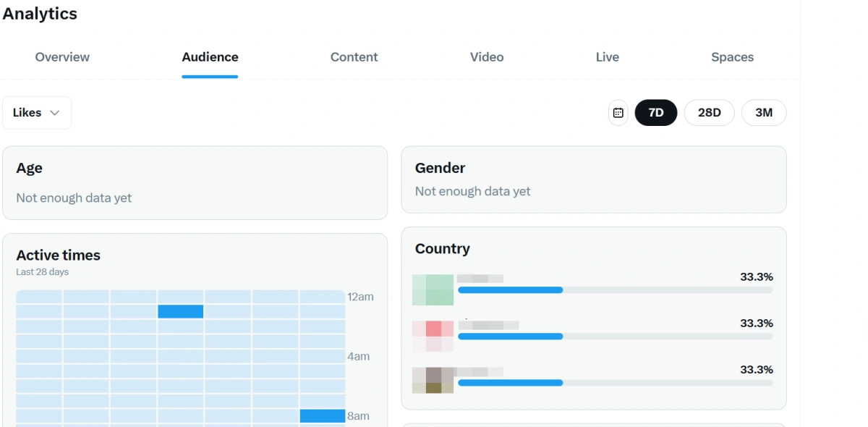Click "Not enough data yet" under Gender
This screenshot has width=868, height=427.
pos(473,191)
